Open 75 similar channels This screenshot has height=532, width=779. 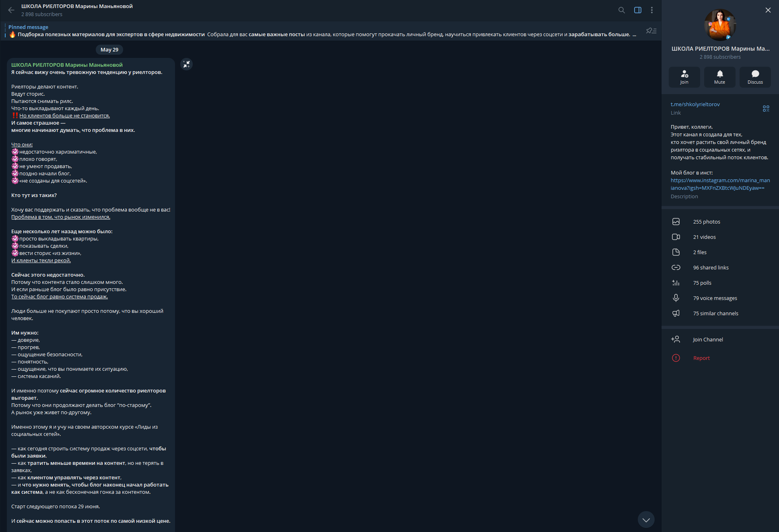(720, 313)
